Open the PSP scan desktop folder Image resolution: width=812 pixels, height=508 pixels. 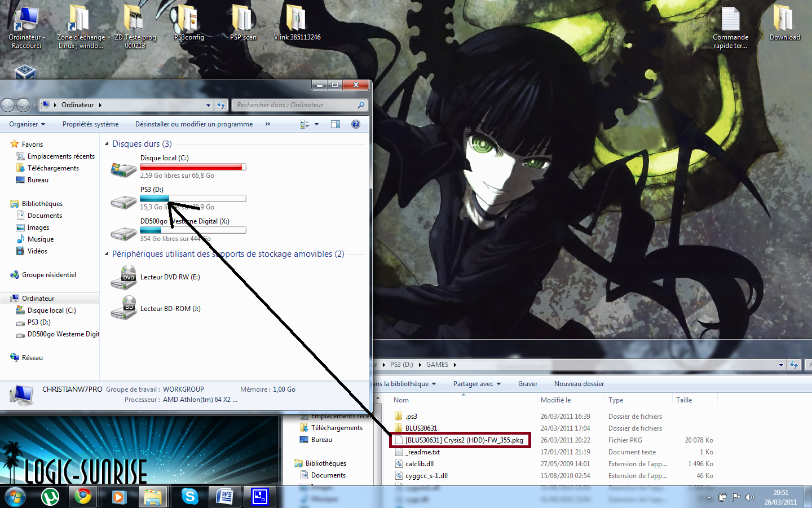pyautogui.click(x=243, y=23)
